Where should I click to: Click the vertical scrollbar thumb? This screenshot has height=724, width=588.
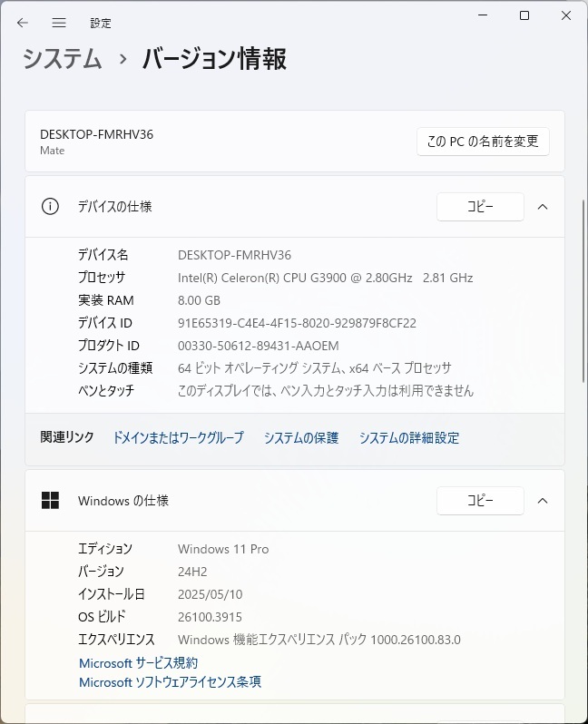[583, 291]
